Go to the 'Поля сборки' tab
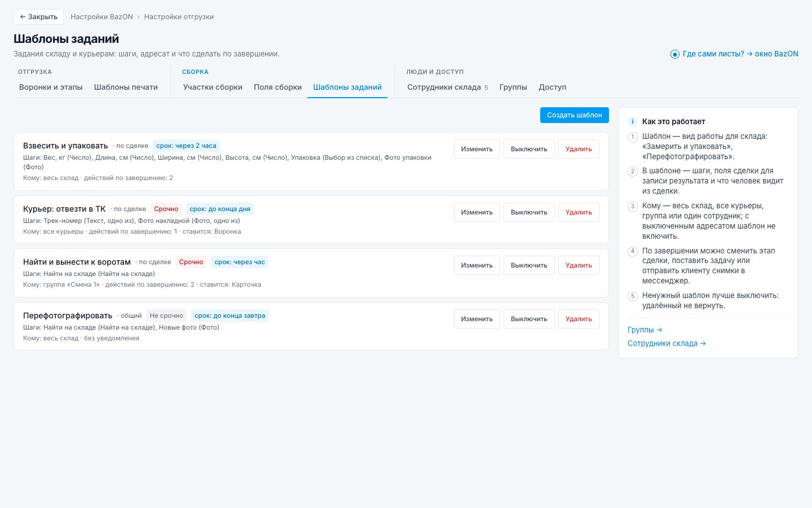812x508 pixels. click(277, 87)
